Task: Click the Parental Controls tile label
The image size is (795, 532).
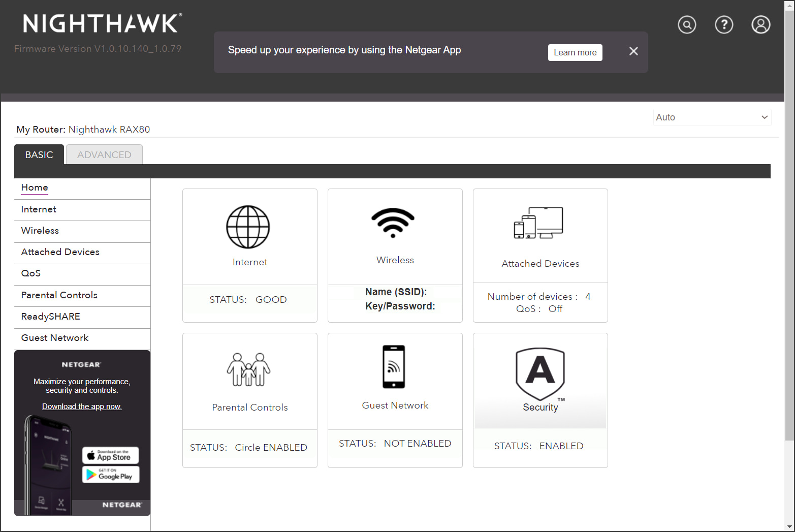Action: coord(250,408)
